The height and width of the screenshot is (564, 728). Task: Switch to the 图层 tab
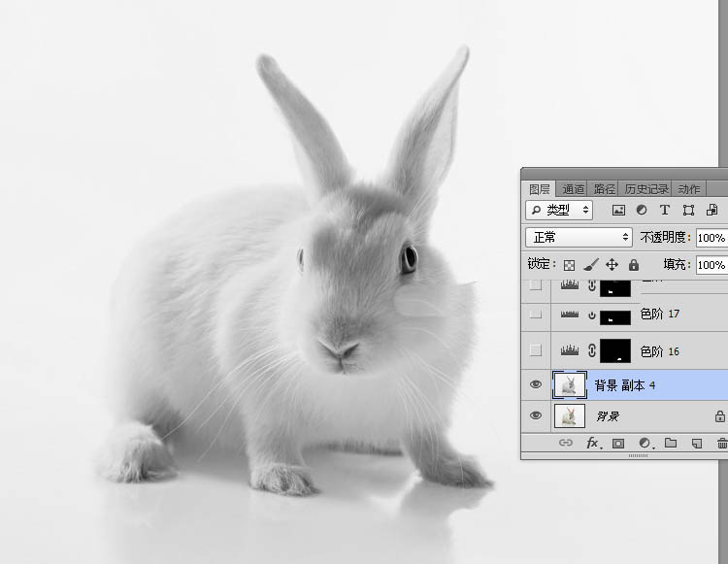tap(539, 189)
